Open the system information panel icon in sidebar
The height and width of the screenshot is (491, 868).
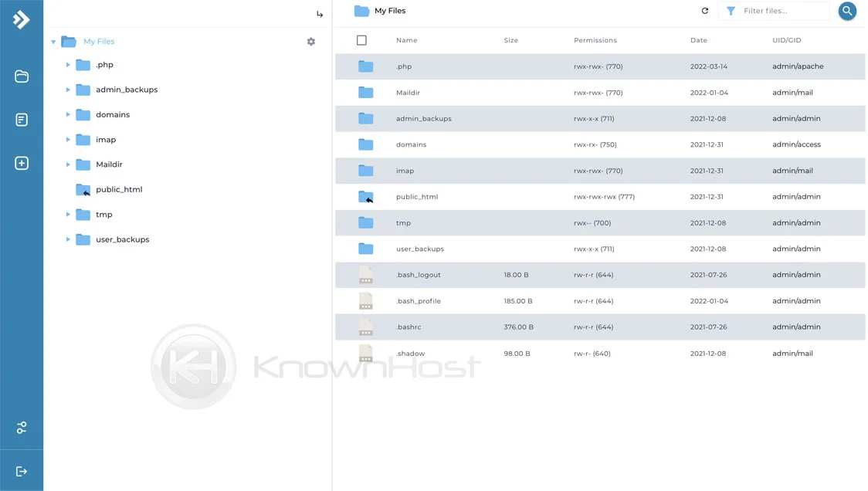21,119
